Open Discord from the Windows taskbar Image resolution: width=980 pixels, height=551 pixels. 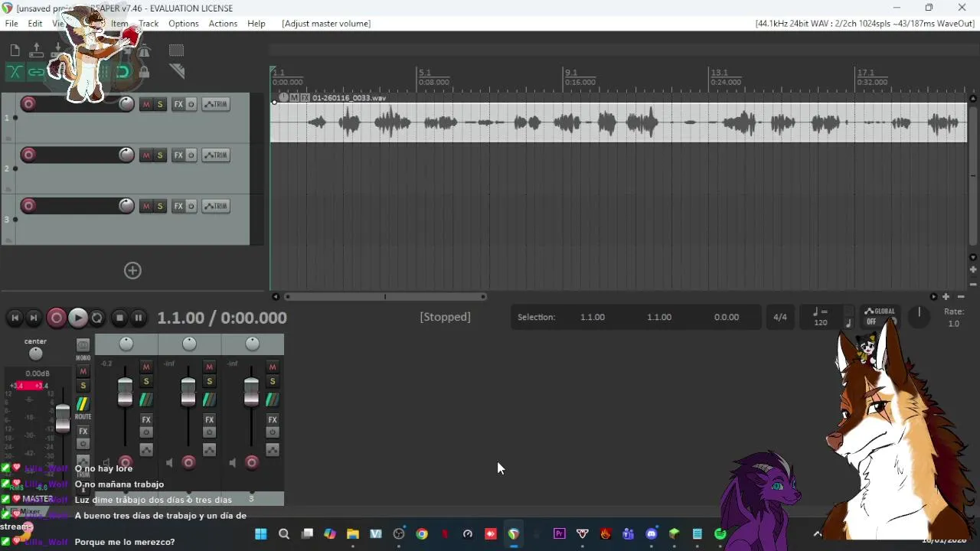[x=652, y=534]
